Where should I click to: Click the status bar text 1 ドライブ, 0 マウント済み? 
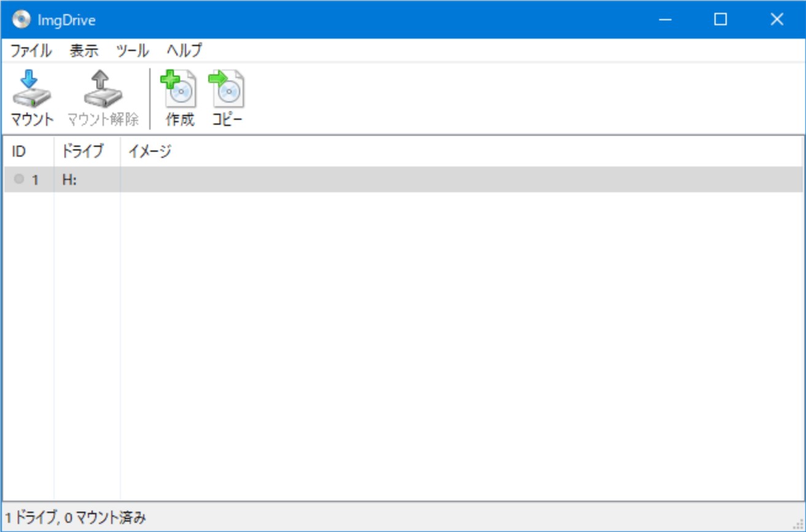point(76,518)
